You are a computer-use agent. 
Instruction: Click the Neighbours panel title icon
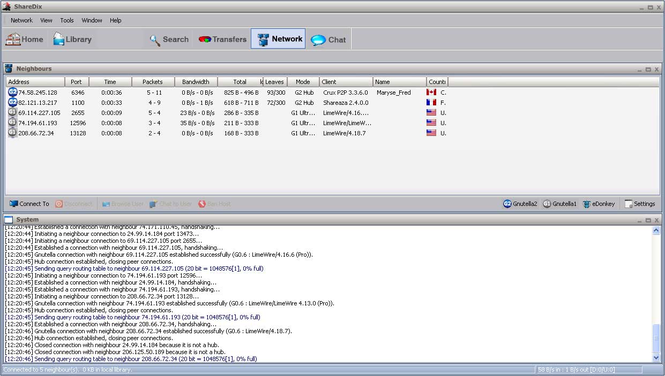(9, 69)
